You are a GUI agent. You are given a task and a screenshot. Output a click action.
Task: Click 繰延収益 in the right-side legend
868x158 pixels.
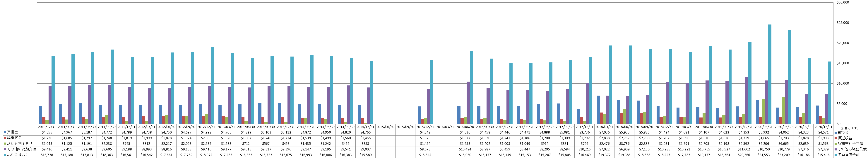pos(845,138)
